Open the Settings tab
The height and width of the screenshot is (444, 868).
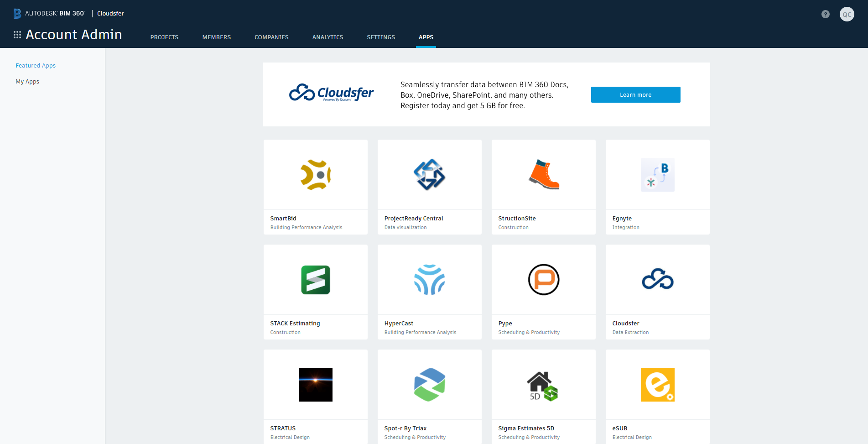pyautogui.click(x=381, y=37)
